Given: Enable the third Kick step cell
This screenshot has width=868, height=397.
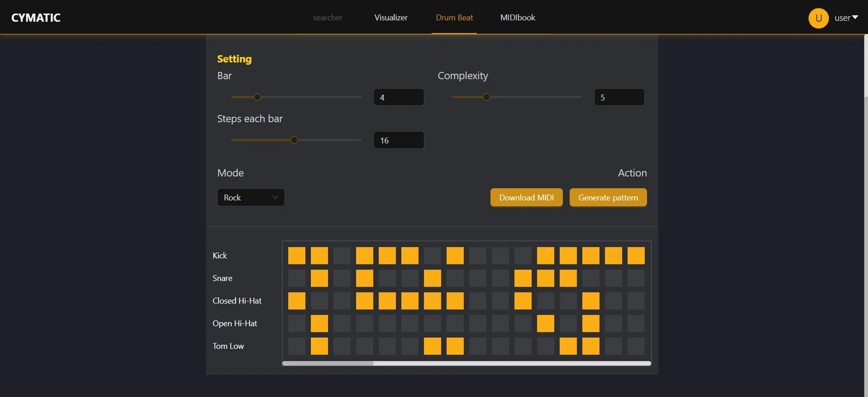Looking at the screenshot, I should (x=342, y=256).
